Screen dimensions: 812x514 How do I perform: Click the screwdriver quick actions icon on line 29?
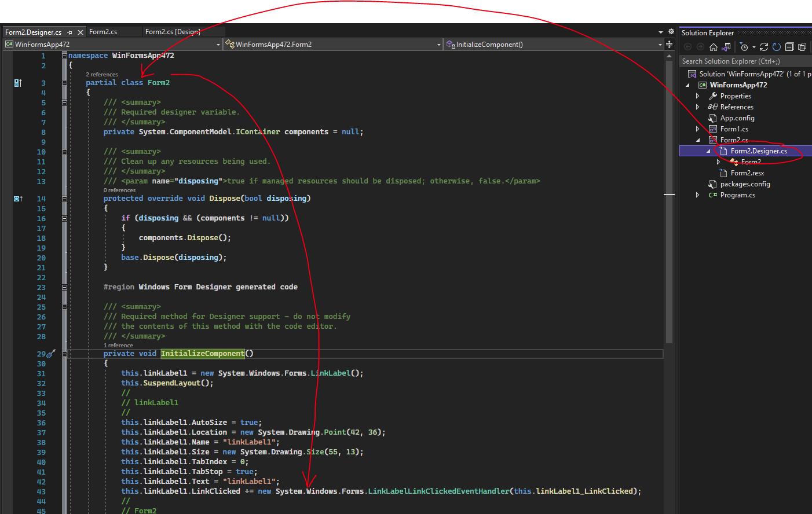51,353
